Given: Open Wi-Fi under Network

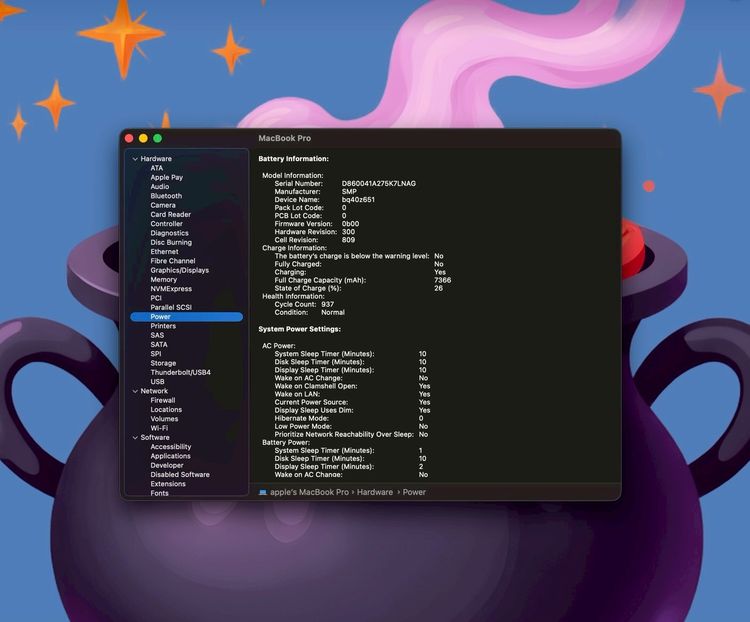Looking at the screenshot, I should point(159,428).
